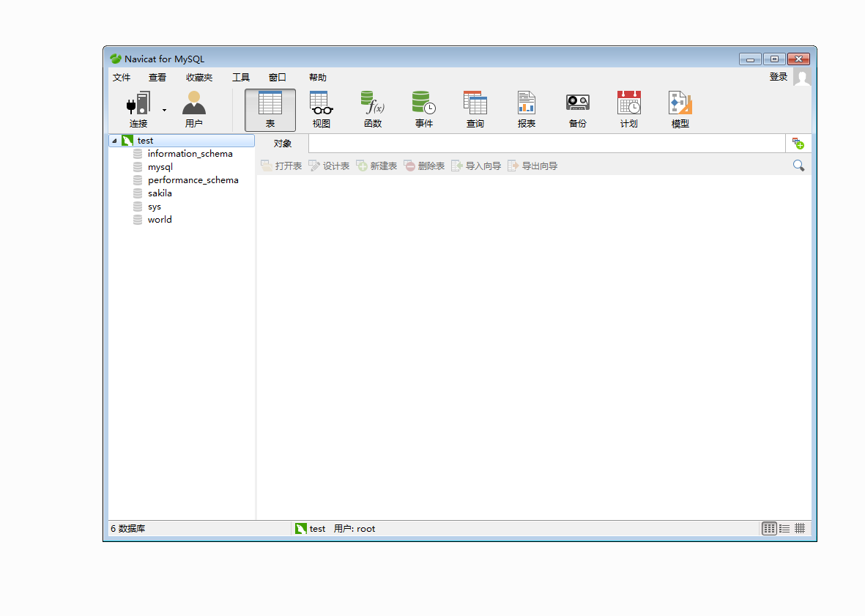The width and height of the screenshot is (865, 616).
Task: Open the 工具 menu
Action: click(240, 77)
